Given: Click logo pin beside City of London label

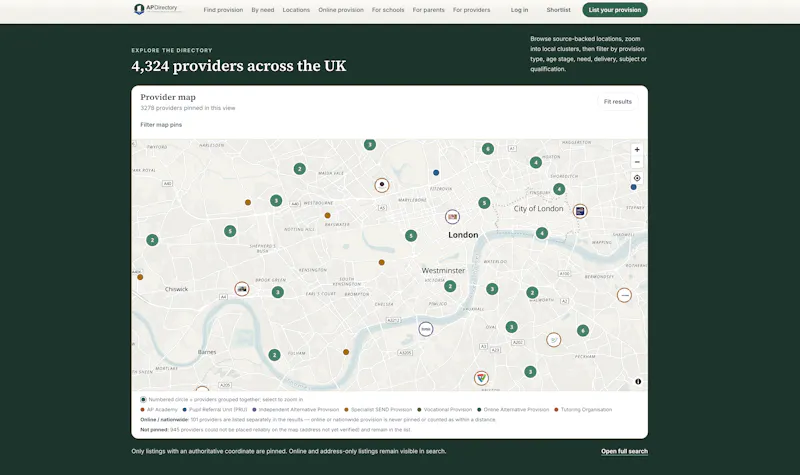Looking at the screenshot, I should tap(580, 211).
